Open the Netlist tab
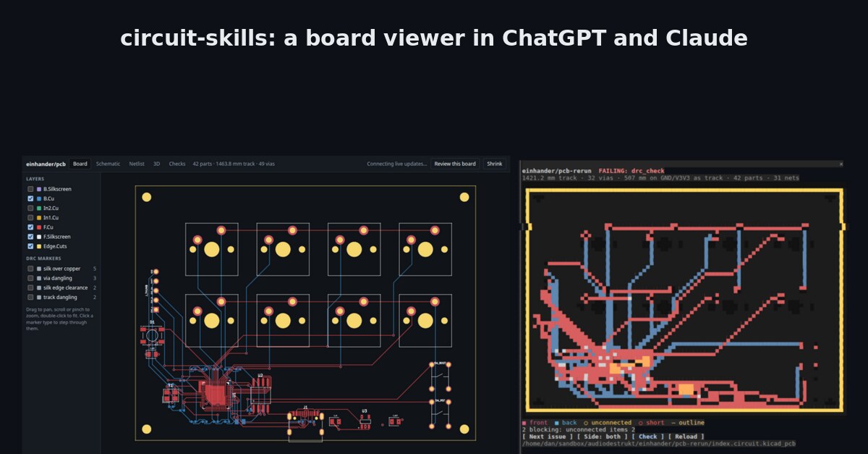868x454 pixels. [137, 164]
